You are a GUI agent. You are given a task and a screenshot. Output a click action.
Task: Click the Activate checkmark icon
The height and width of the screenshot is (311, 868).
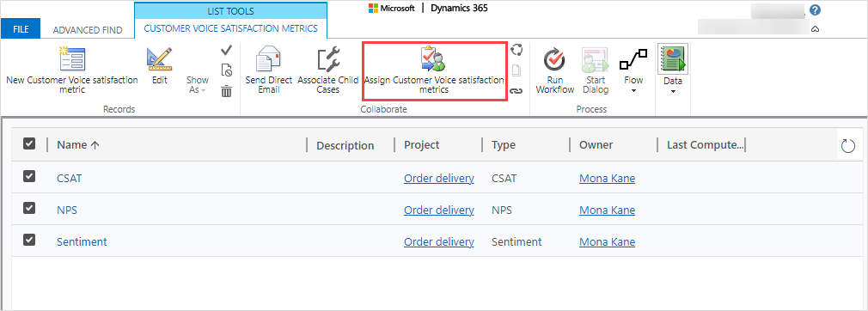coord(226,51)
